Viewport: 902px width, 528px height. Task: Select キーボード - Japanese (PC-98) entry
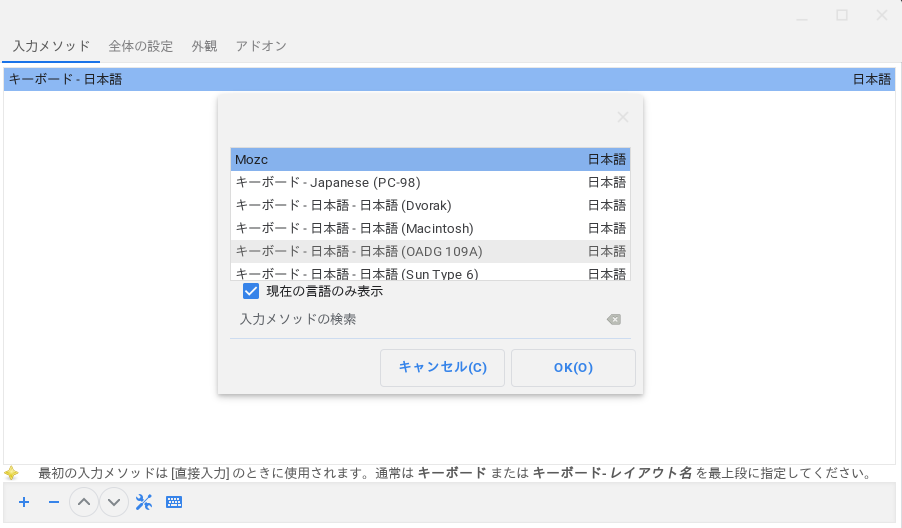pyautogui.click(x=430, y=182)
